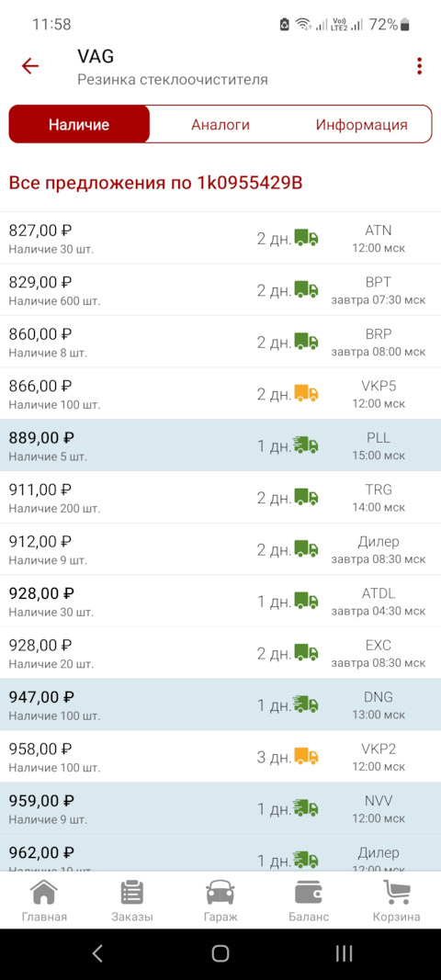441x980 pixels.
Task: Choose the 947,00 ₽ DNG offer
Action: [220, 705]
